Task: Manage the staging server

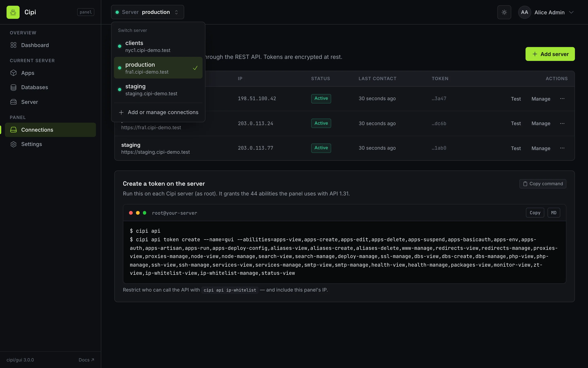Action: tap(541, 148)
